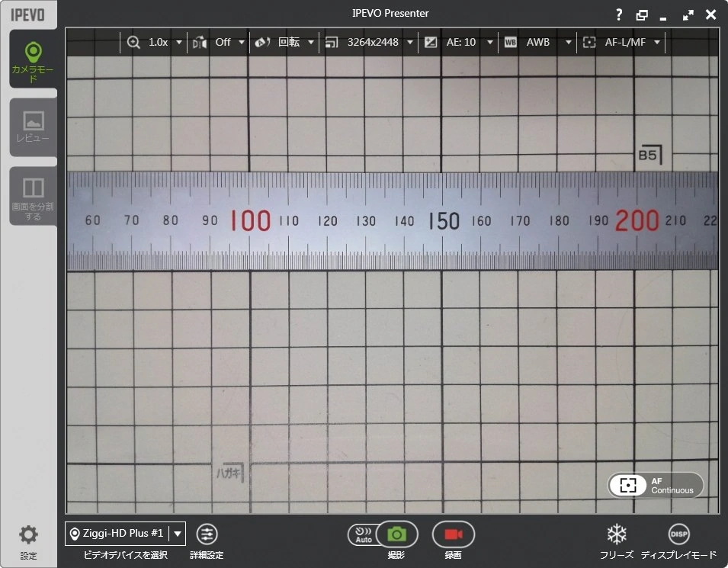Click the exposure adjustment icon before AE: 10

click(x=431, y=42)
